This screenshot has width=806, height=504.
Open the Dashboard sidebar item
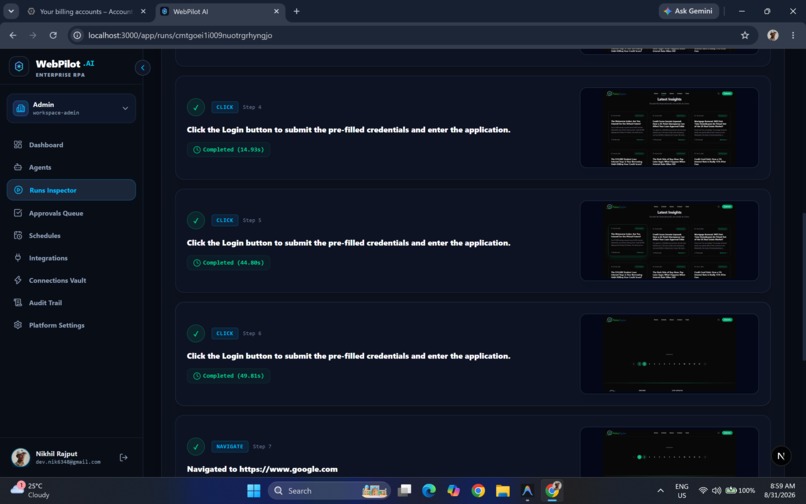(71, 145)
